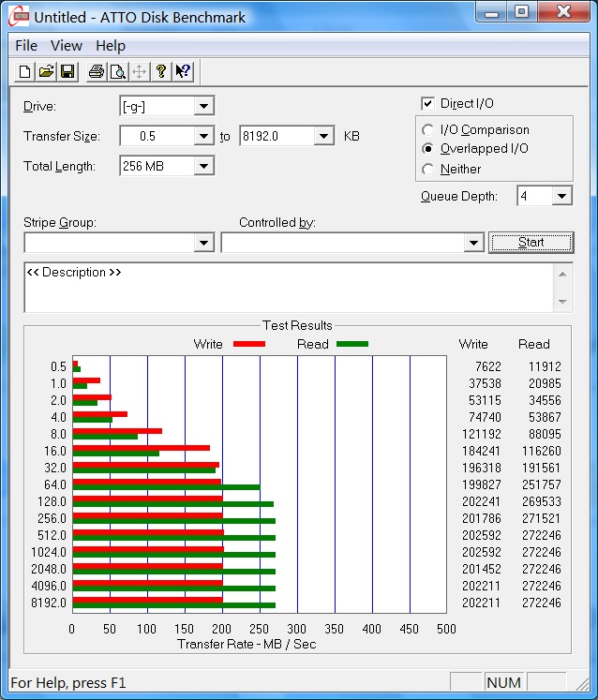Click the window resize grip corner
This screenshot has width=598, height=700.
pyautogui.click(x=582, y=684)
